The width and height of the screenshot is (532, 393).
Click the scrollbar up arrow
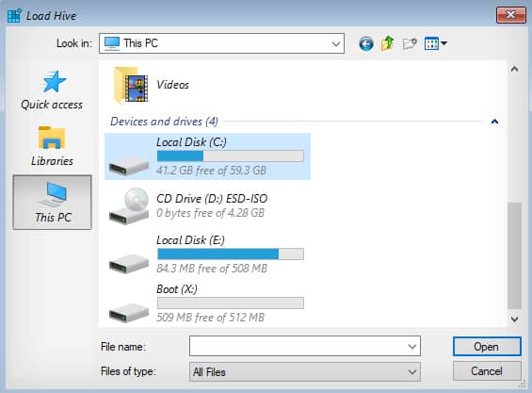[514, 70]
